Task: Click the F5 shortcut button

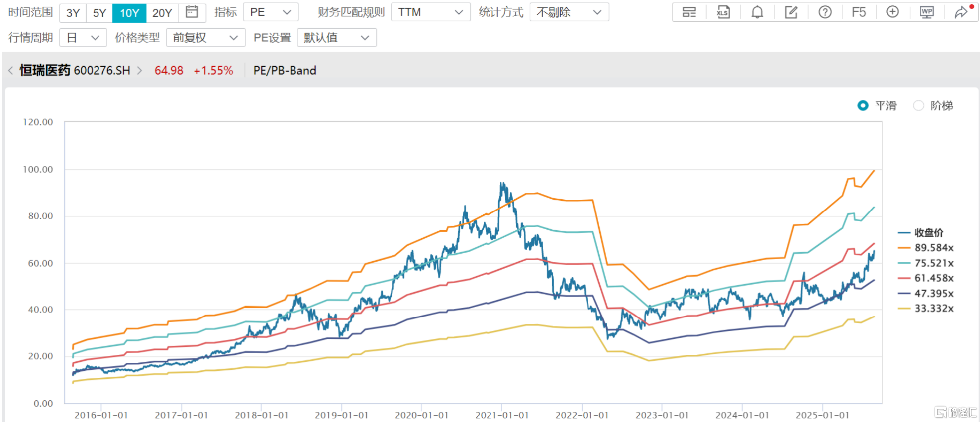Action: click(x=859, y=12)
